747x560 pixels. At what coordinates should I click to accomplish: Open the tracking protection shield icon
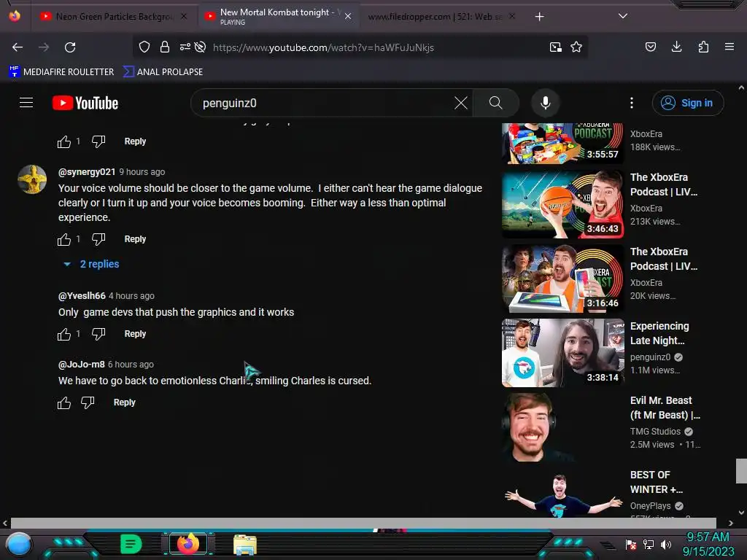point(144,47)
